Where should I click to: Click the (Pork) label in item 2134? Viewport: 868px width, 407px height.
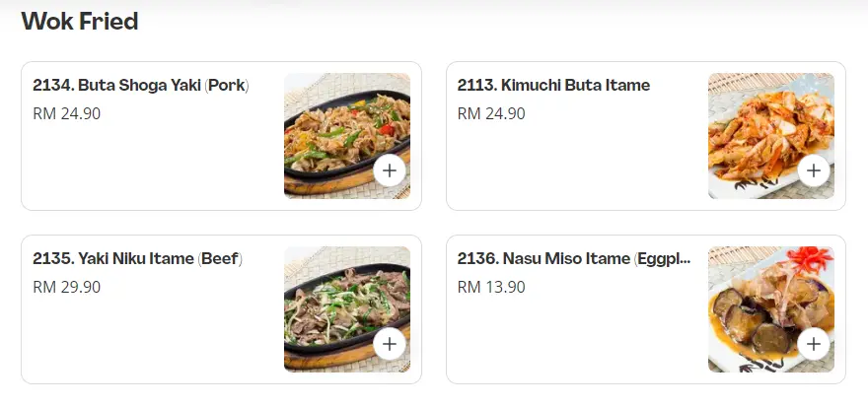(x=227, y=86)
